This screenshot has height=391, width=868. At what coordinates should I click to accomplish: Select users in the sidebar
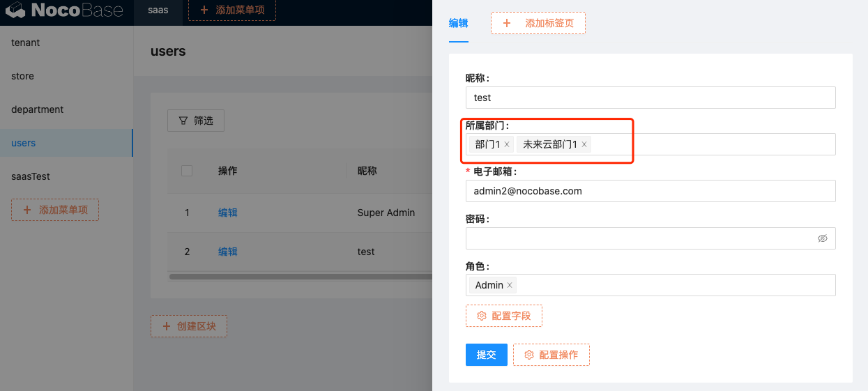(x=66, y=143)
